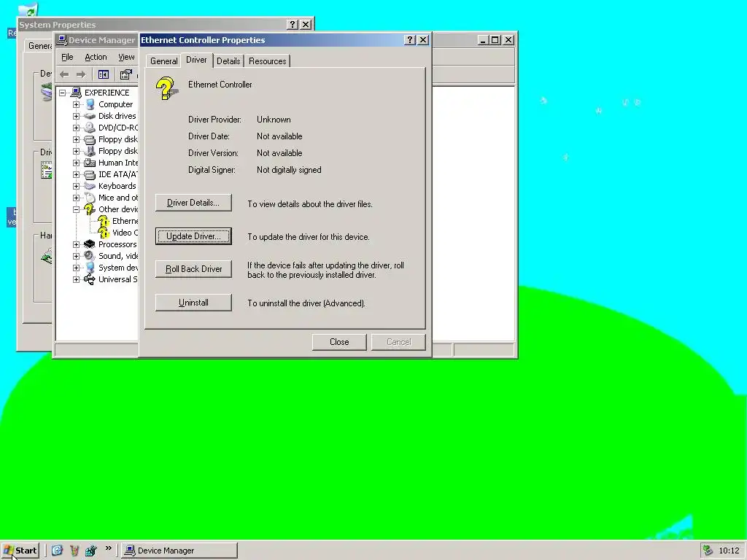Click the Human Interface devices category icon

(x=90, y=163)
